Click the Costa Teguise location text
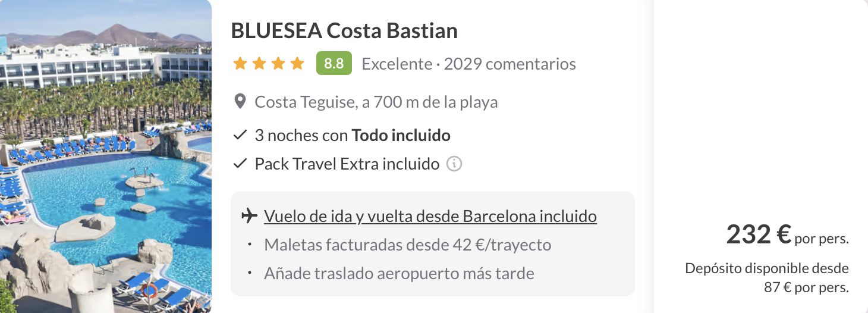The height and width of the screenshot is (313, 868). 376,102
